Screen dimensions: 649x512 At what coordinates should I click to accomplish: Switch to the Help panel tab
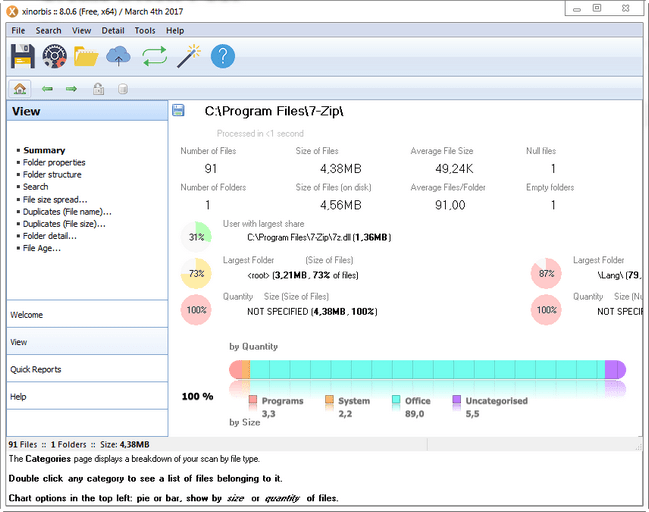pyautogui.click(x=87, y=397)
